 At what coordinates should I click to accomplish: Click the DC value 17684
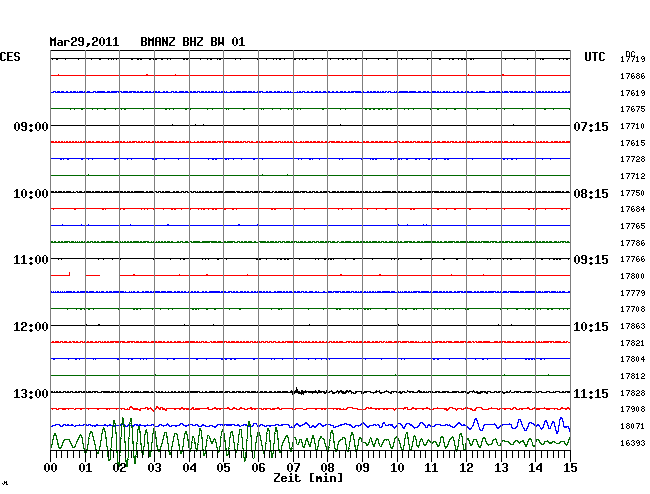click(633, 209)
